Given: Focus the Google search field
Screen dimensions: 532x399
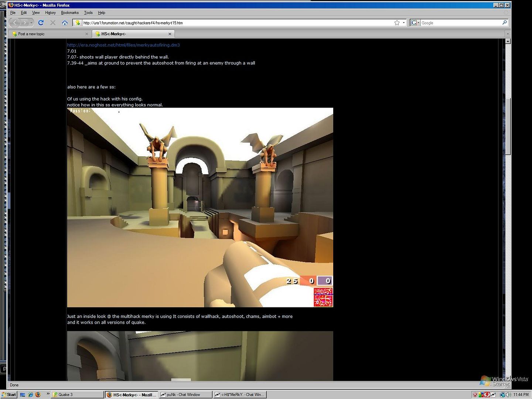Looking at the screenshot, I should coord(461,23).
